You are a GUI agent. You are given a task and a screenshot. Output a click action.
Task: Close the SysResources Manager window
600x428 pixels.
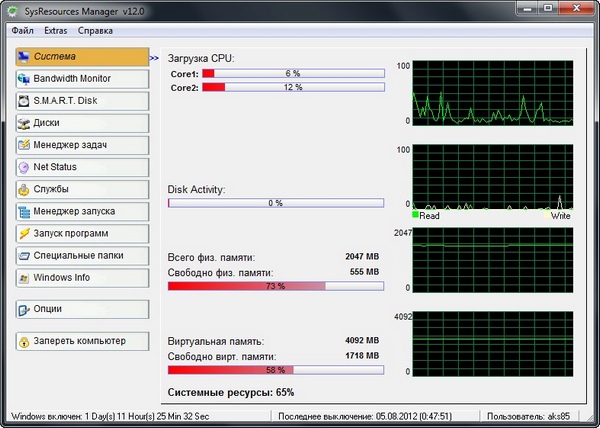[x=576, y=8]
